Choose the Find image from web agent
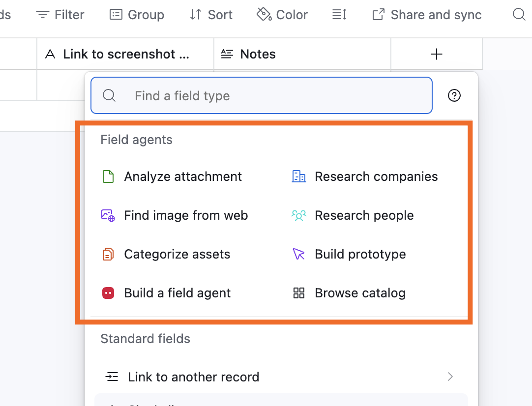This screenshot has height=406, width=532. (186, 215)
